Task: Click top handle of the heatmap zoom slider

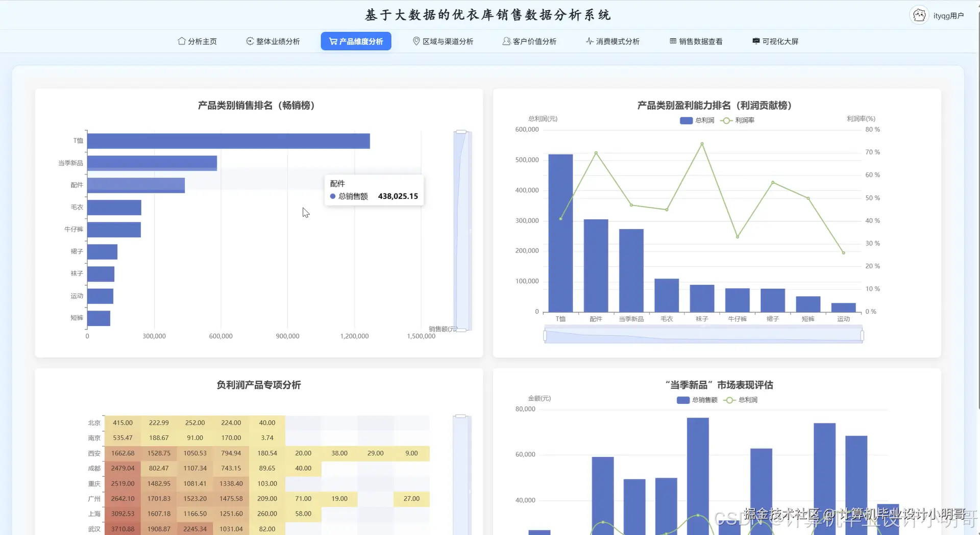Action: (461, 416)
